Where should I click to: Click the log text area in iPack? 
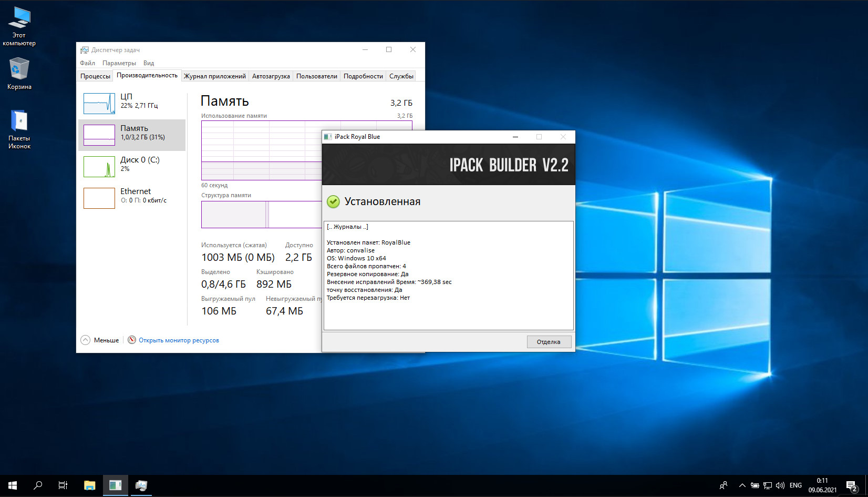coord(449,276)
